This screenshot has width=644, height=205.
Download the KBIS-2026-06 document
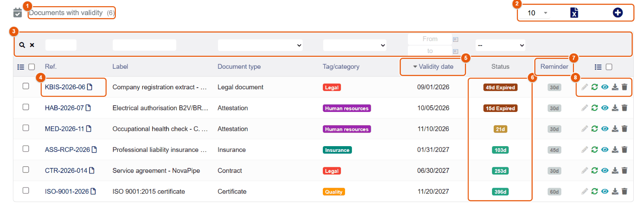pyautogui.click(x=615, y=87)
